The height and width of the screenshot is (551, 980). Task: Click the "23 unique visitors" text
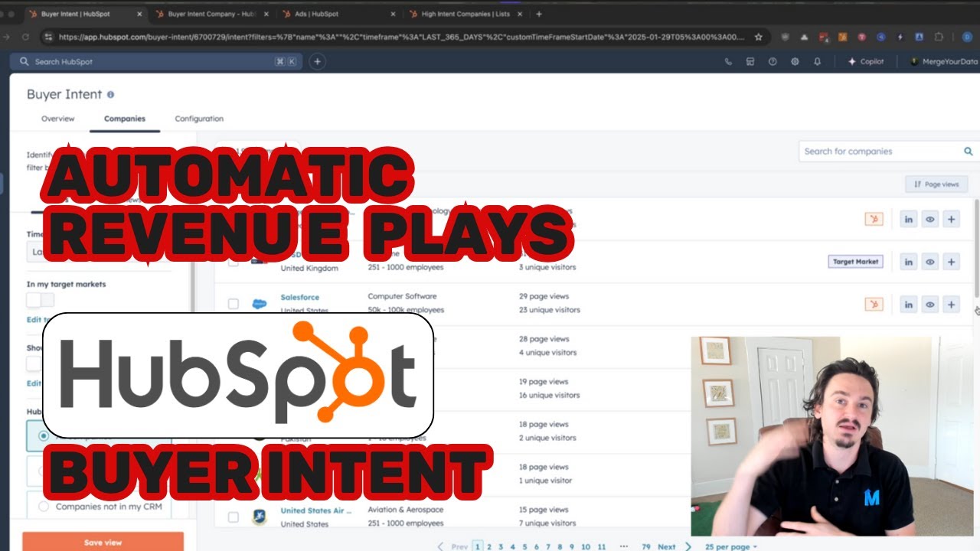549,310
